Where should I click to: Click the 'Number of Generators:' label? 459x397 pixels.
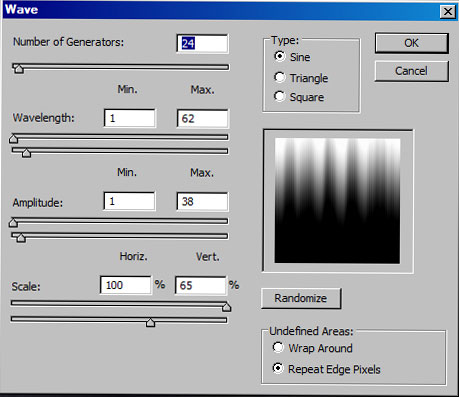[x=68, y=42]
